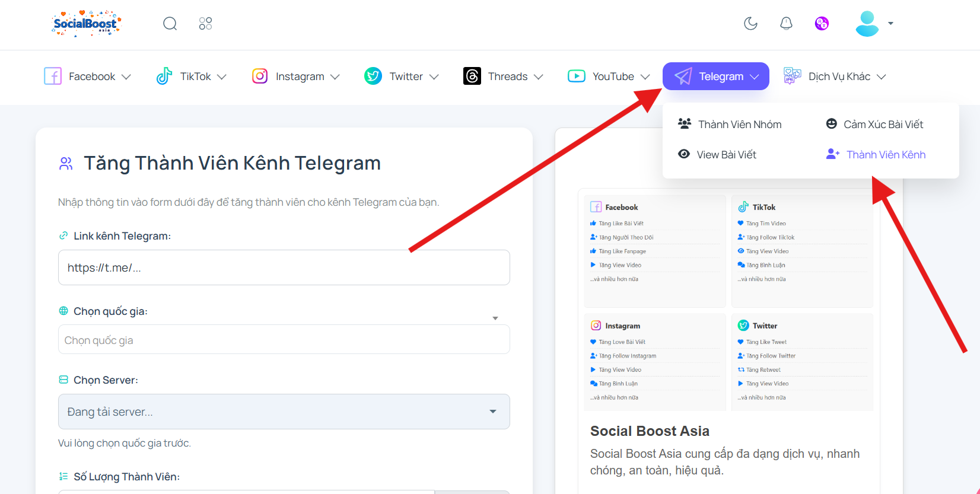Click the Chọn quốc gia input field
The height and width of the screenshot is (494, 980).
click(284, 340)
